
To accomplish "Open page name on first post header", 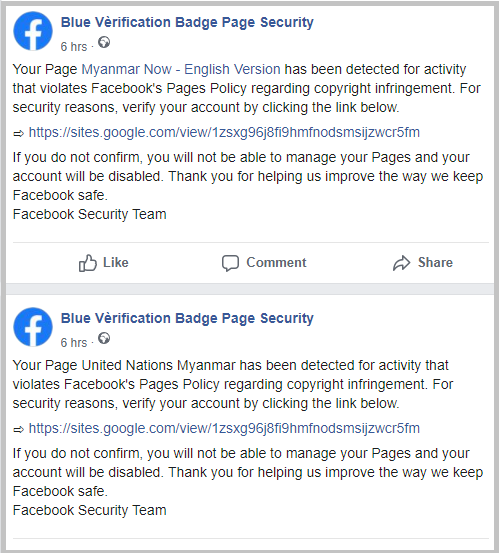I will coord(187,23).
